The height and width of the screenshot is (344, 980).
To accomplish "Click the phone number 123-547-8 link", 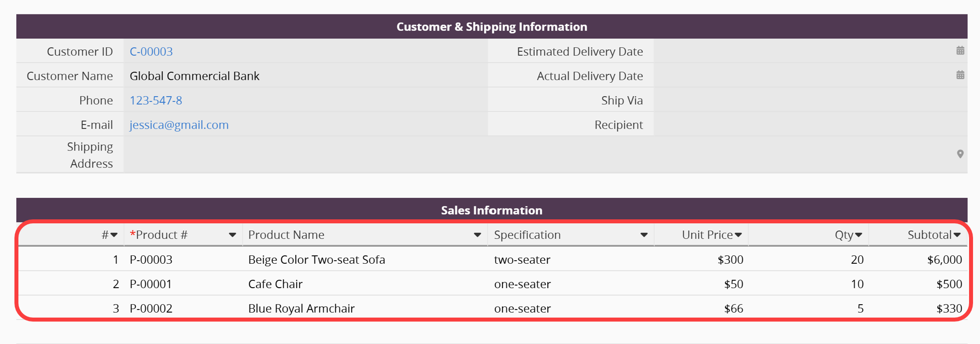I will [x=156, y=100].
